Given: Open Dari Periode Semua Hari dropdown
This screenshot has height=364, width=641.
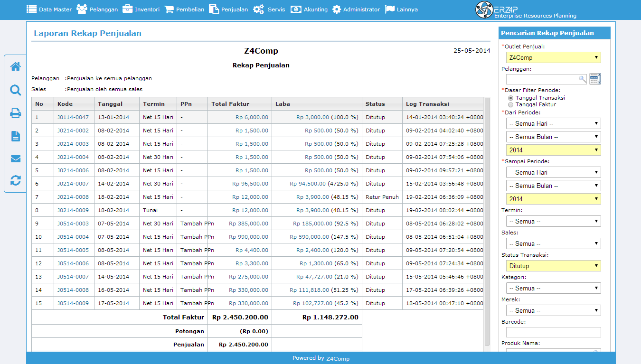Looking at the screenshot, I should point(554,123).
